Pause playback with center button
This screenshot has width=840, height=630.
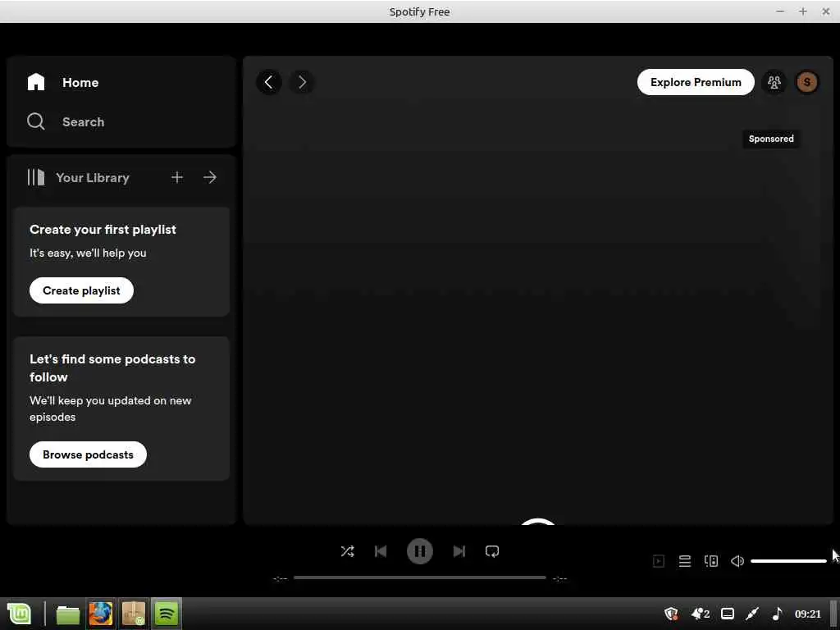419,551
